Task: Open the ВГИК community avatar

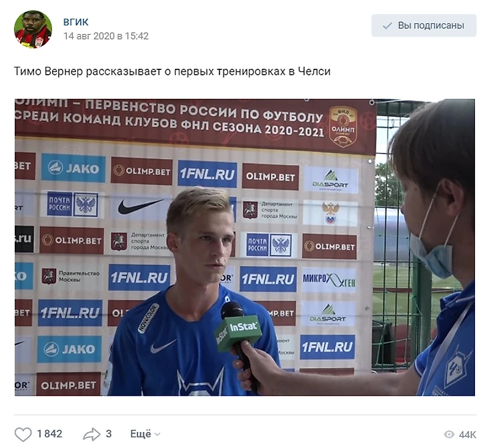Action: (33, 29)
